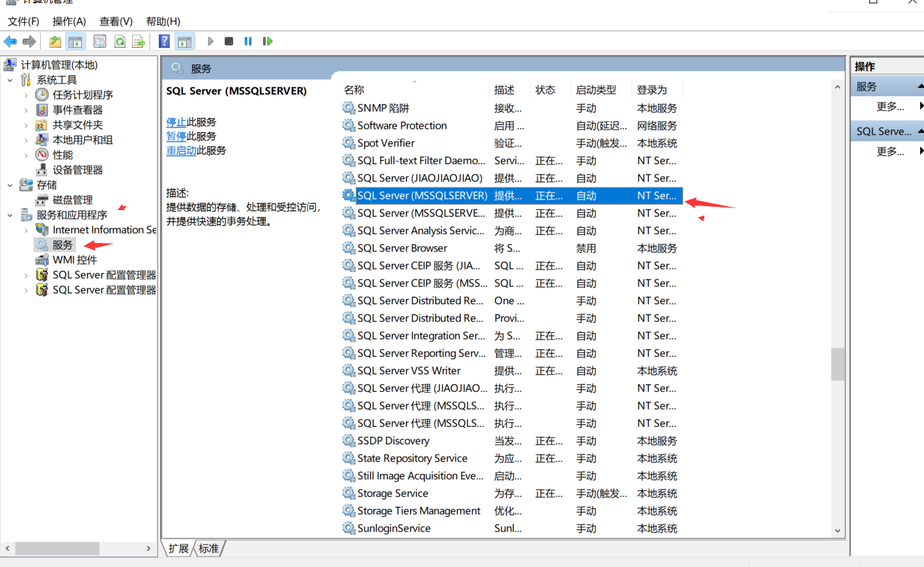The image size is (924, 567).
Task: Open 更多 under the 服务 actions section
Action: pyautogui.click(x=890, y=107)
